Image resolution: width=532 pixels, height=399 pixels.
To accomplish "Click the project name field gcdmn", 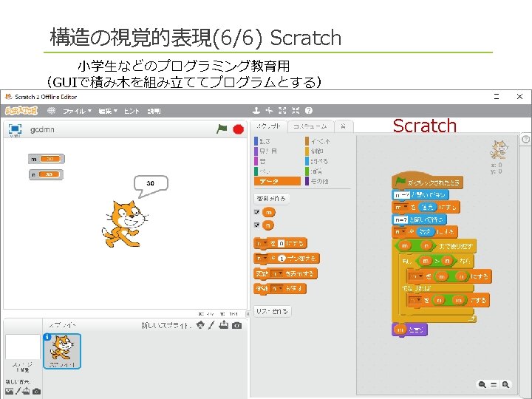I will (x=42, y=129).
